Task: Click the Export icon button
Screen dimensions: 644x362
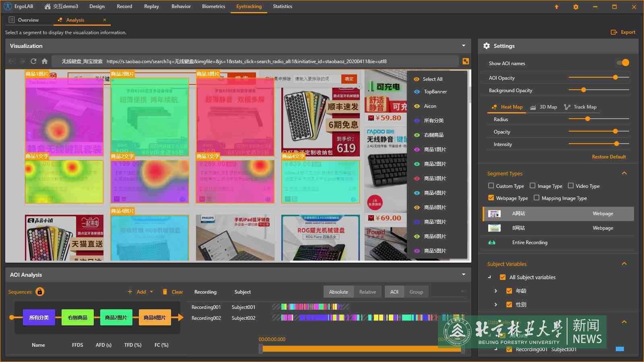Action: pos(614,32)
